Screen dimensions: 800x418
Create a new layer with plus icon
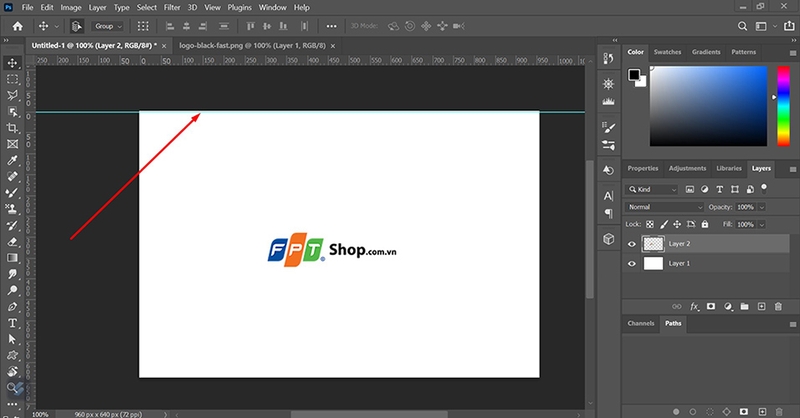coord(761,306)
